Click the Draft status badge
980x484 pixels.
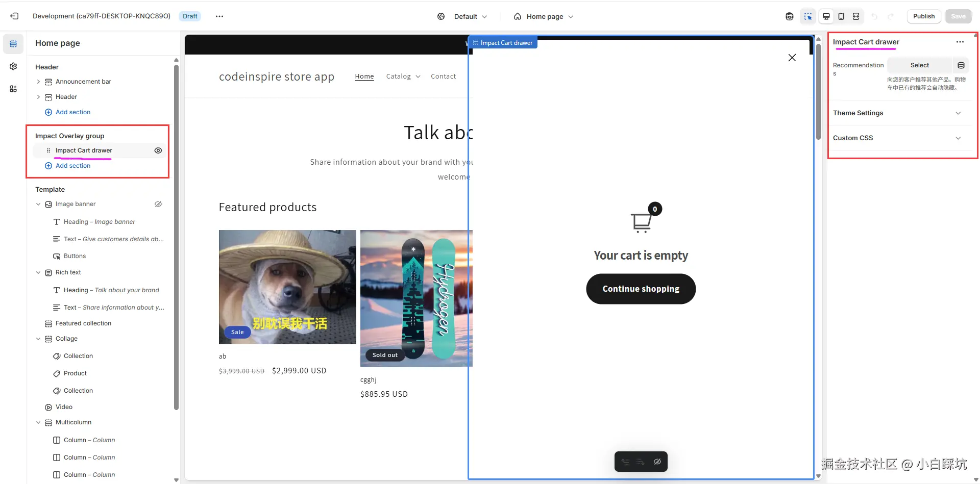tap(190, 16)
